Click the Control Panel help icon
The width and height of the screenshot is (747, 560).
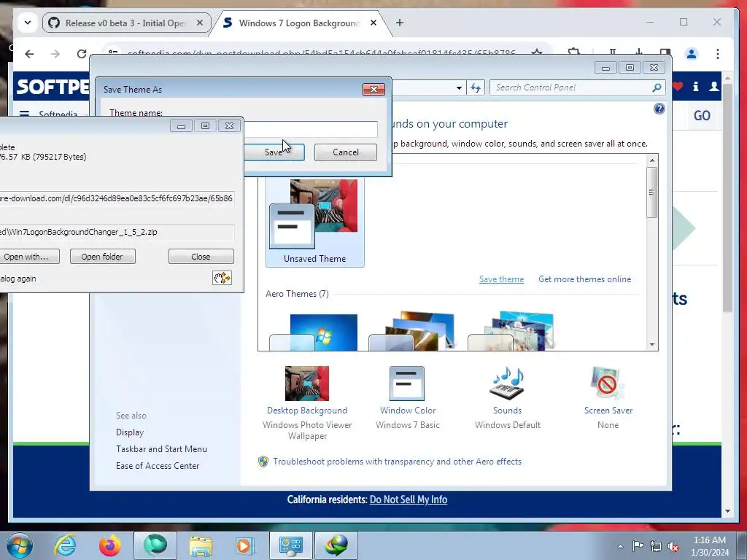(659, 109)
